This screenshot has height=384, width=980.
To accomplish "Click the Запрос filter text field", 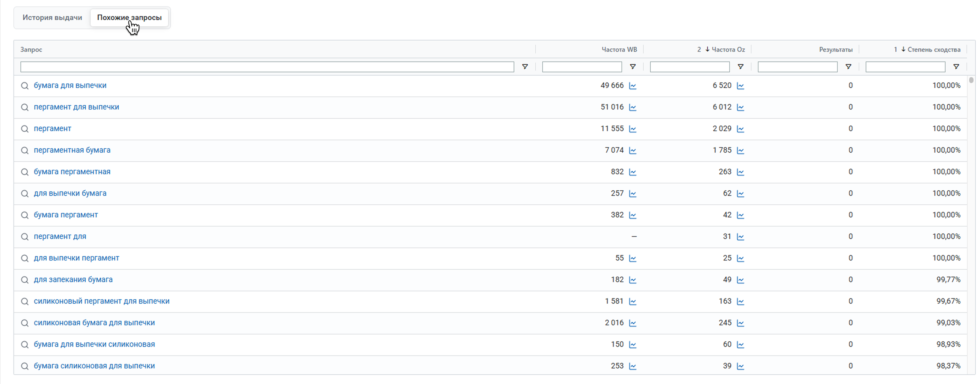I will pyautogui.click(x=267, y=67).
